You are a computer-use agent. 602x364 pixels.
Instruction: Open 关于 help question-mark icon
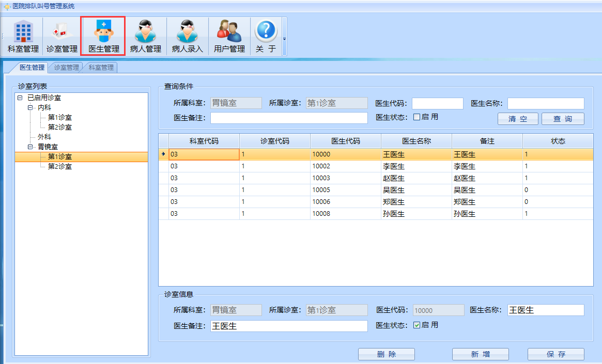(x=266, y=37)
